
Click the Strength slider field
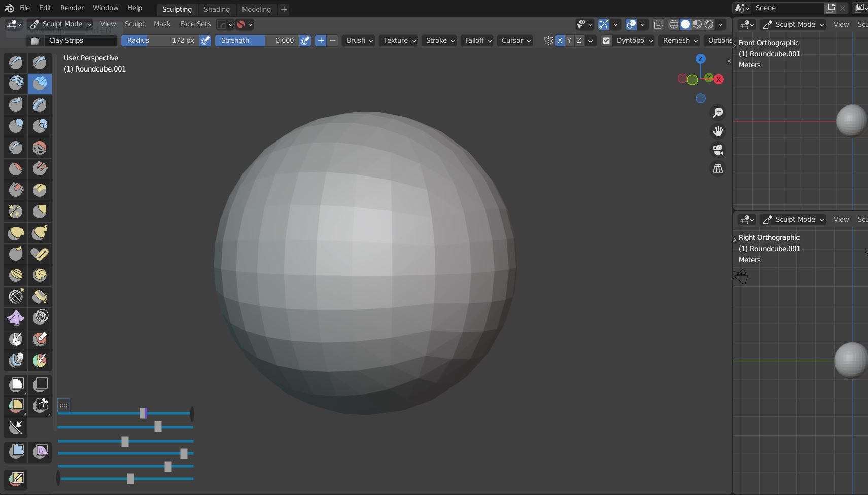pyautogui.click(x=257, y=40)
